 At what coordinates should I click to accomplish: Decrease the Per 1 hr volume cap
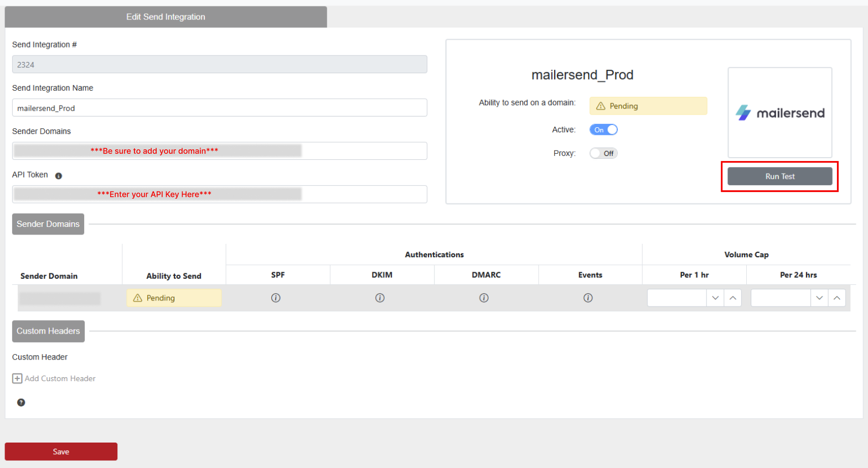pyautogui.click(x=715, y=298)
